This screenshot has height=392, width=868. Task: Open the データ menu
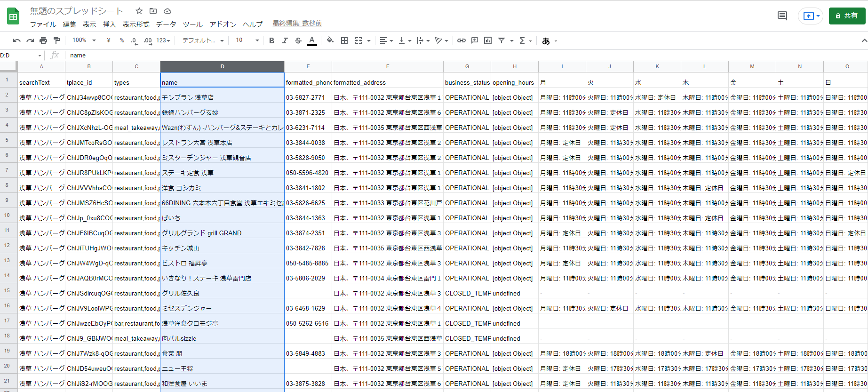[166, 24]
